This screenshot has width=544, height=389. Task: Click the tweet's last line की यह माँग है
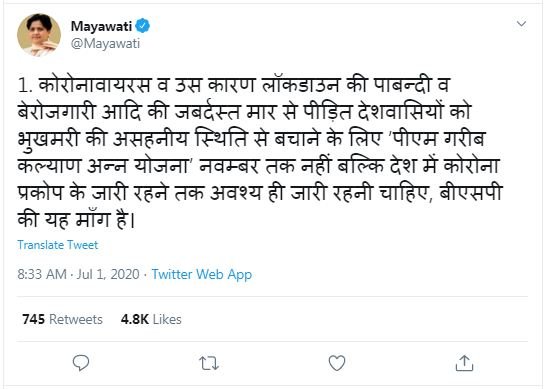(x=76, y=220)
